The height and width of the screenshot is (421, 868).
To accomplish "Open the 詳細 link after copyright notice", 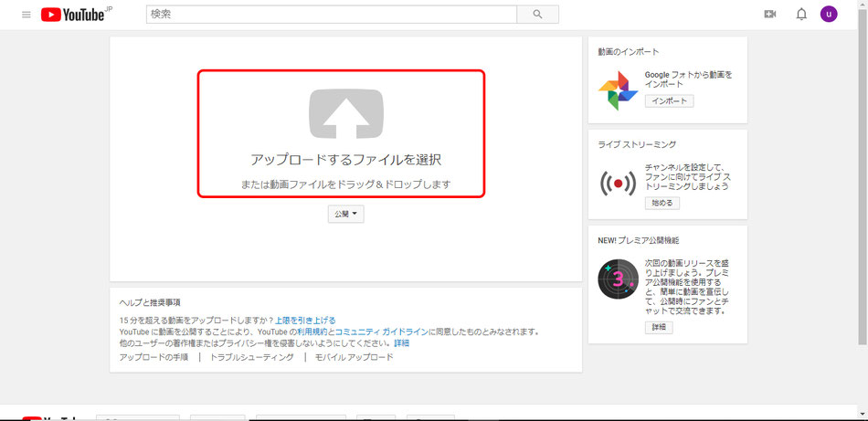I will click(402, 343).
